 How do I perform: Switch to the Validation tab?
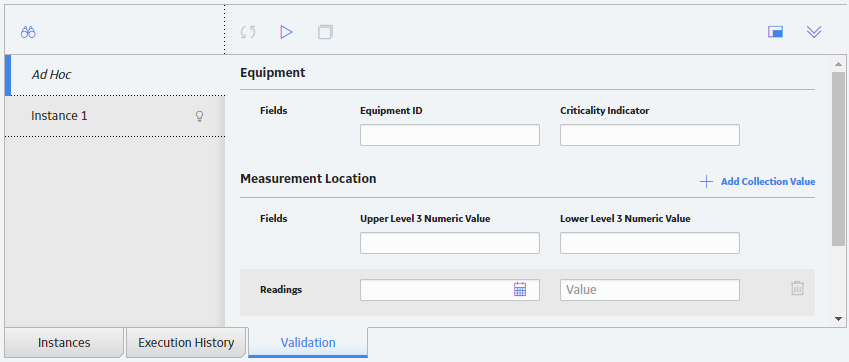tap(308, 343)
